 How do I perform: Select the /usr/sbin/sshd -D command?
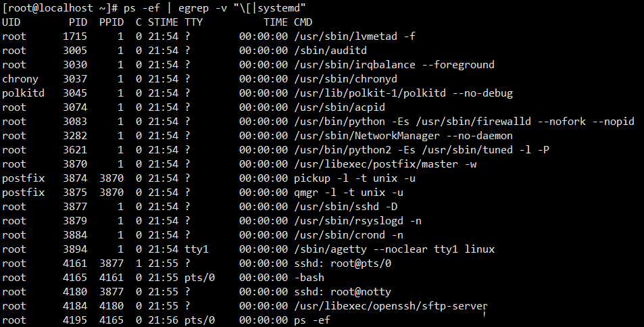pyautogui.click(x=345, y=207)
